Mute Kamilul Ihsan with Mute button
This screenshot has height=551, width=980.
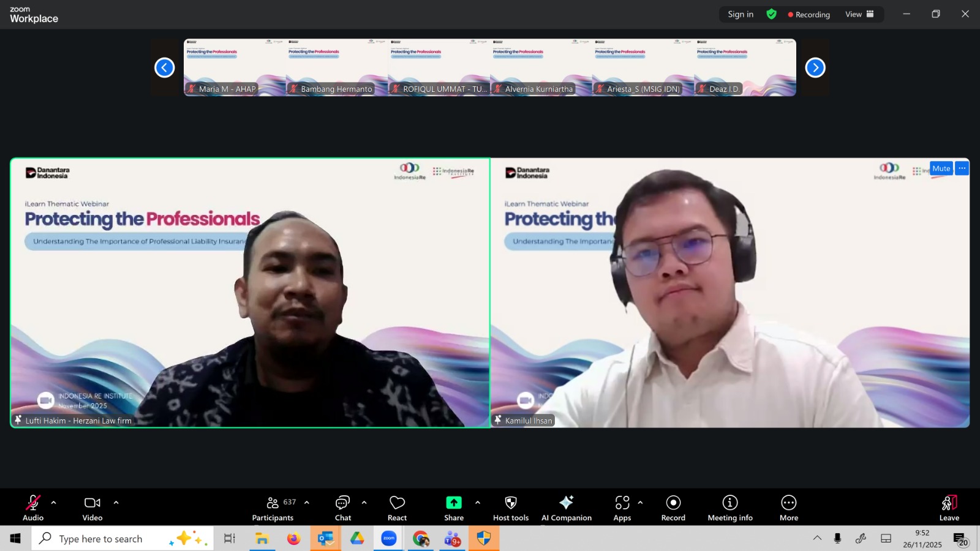941,168
